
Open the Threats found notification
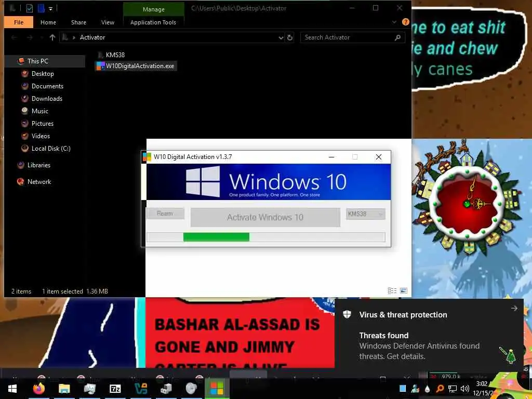point(429,333)
